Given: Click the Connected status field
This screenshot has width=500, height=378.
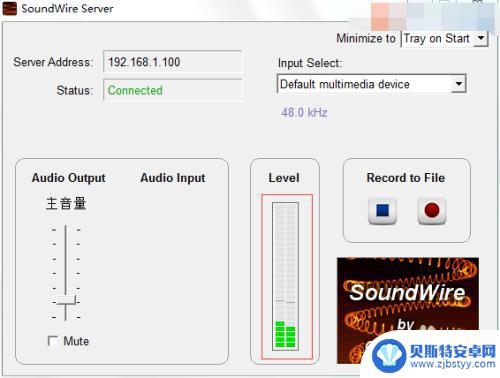Looking at the screenshot, I should (x=172, y=90).
